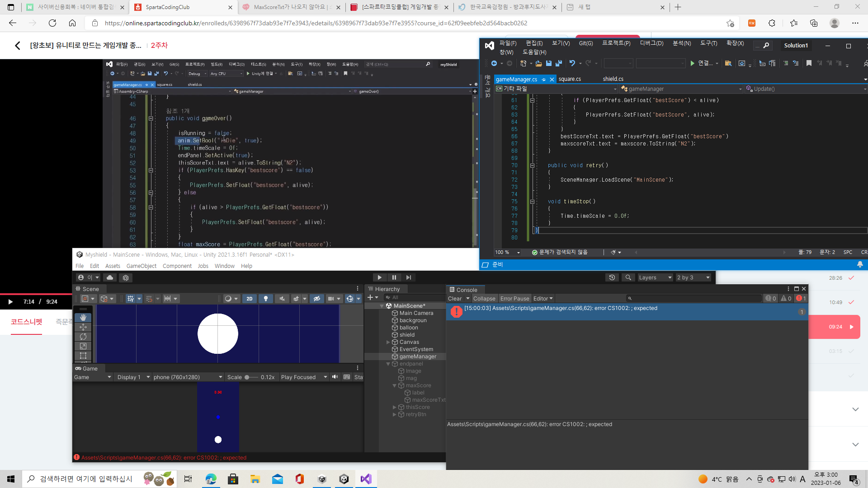Click Console search field

694,299
